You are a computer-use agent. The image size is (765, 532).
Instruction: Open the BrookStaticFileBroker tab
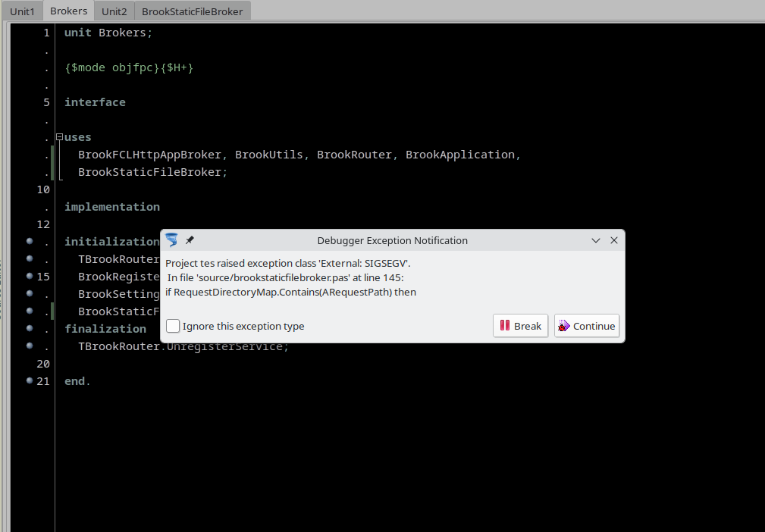click(193, 11)
